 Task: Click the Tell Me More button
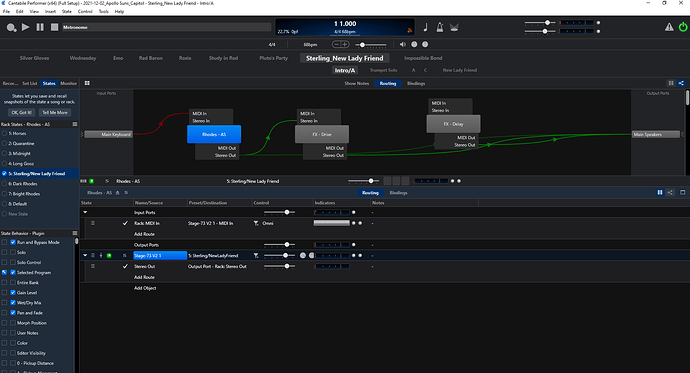[55, 113]
